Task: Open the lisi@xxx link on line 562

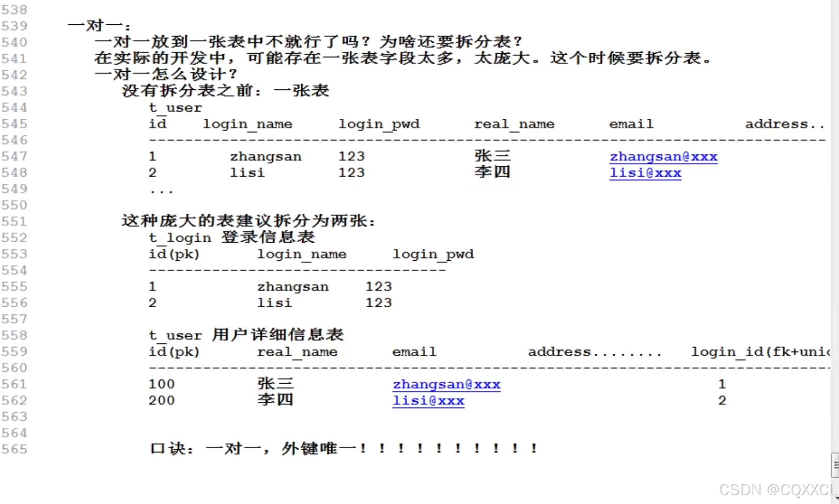Action: coord(428,401)
